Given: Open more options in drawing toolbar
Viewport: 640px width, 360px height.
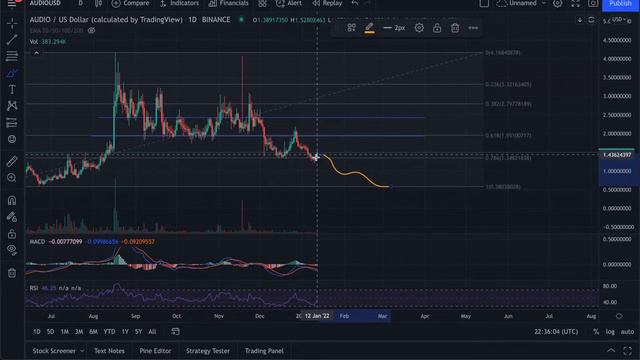Looking at the screenshot, I should click(x=473, y=28).
